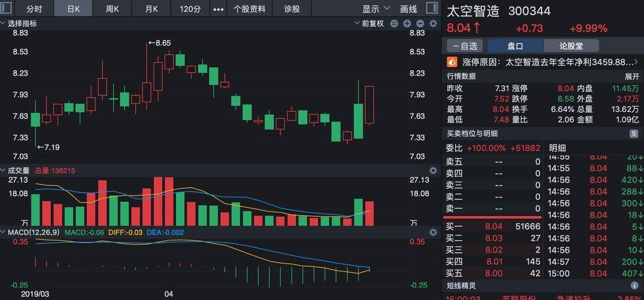Open 成交量 panel settings gear
This screenshot has width=644, height=300.
pos(433,171)
